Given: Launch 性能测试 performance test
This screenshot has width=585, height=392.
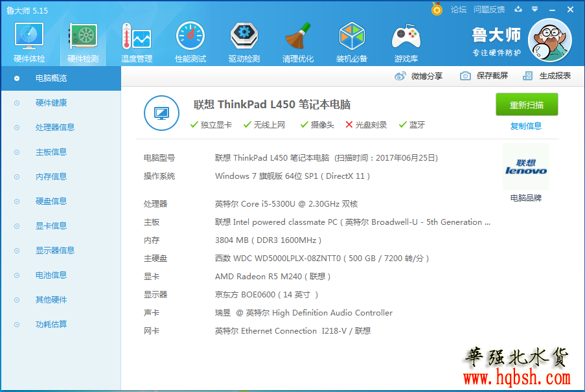Looking at the screenshot, I should click(190, 43).
